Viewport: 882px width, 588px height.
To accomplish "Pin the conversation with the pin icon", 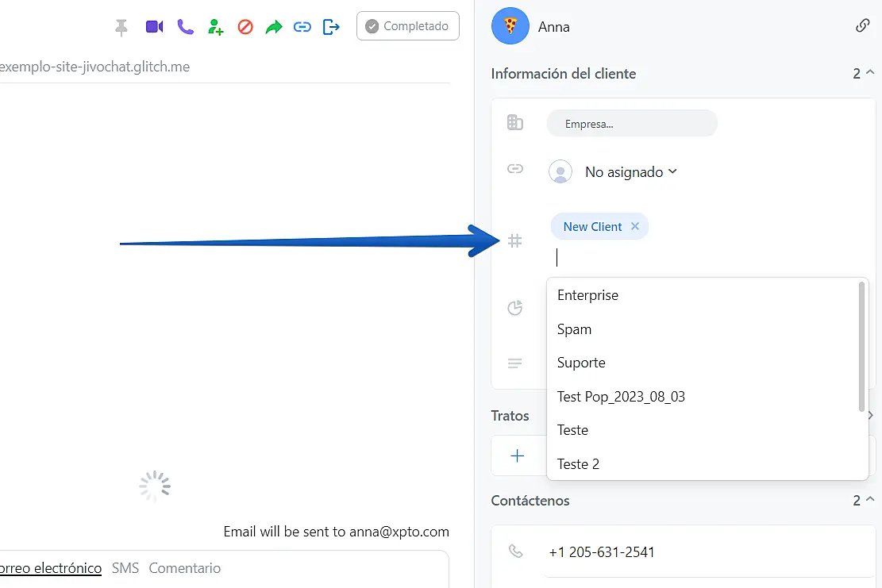I will (x=121, y=27).
